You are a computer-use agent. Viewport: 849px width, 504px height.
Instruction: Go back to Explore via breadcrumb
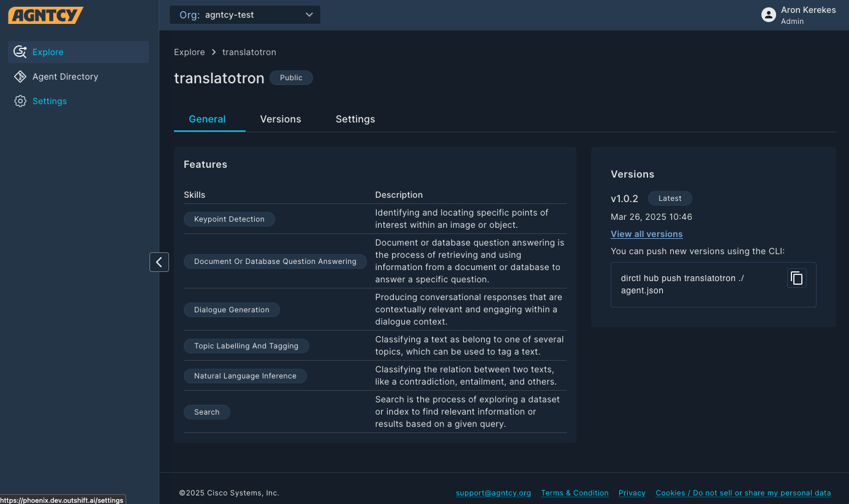click(x=189, y=52)
